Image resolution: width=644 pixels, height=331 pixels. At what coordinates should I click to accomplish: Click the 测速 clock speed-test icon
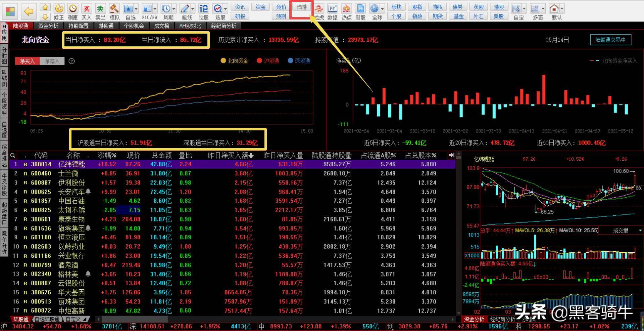pos(73,11)
